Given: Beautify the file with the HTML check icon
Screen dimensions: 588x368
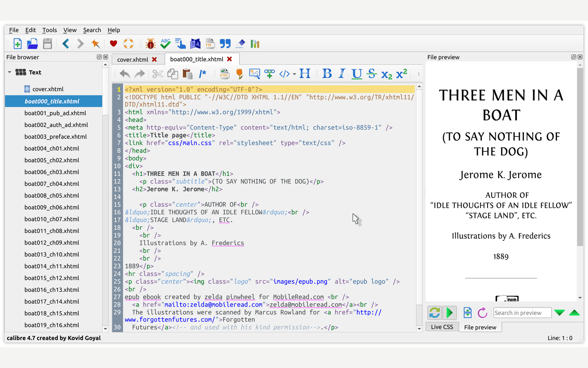Looking at the screenshot, I should pos(225,74).
